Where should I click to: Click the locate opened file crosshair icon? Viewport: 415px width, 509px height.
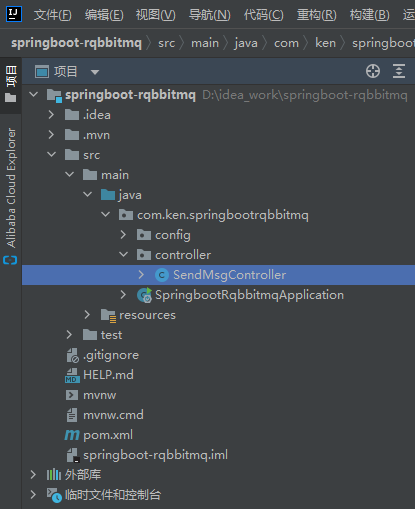click(373, 71)
